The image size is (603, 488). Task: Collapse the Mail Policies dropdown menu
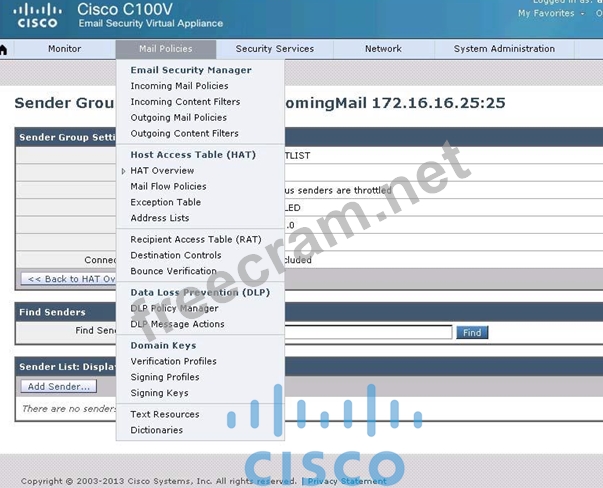point(166,49)
